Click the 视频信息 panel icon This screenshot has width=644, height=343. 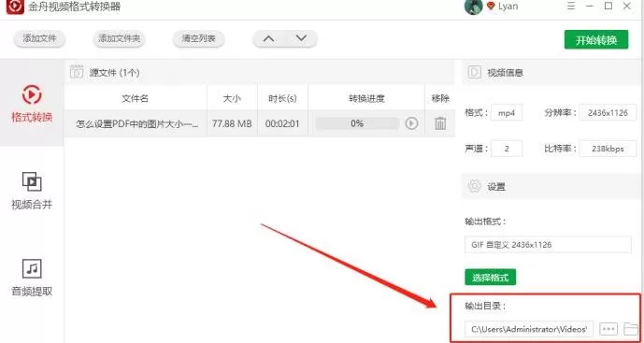[475, 72]
